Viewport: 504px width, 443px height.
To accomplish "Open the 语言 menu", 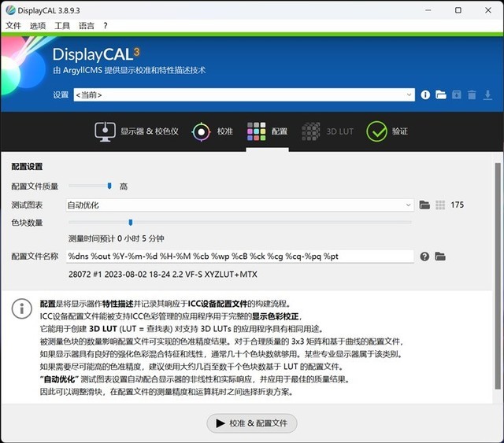I will click(x=87, y=26).
